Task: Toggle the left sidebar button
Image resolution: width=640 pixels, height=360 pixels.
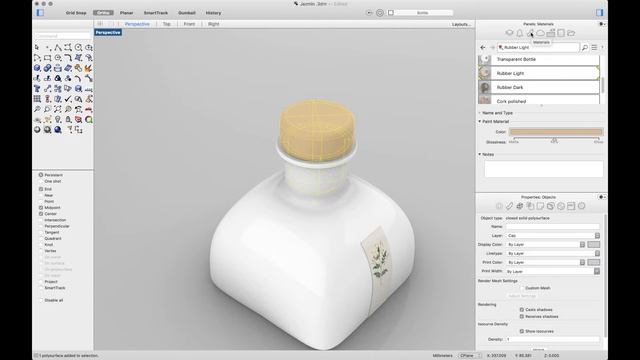Action: point(40,13)
